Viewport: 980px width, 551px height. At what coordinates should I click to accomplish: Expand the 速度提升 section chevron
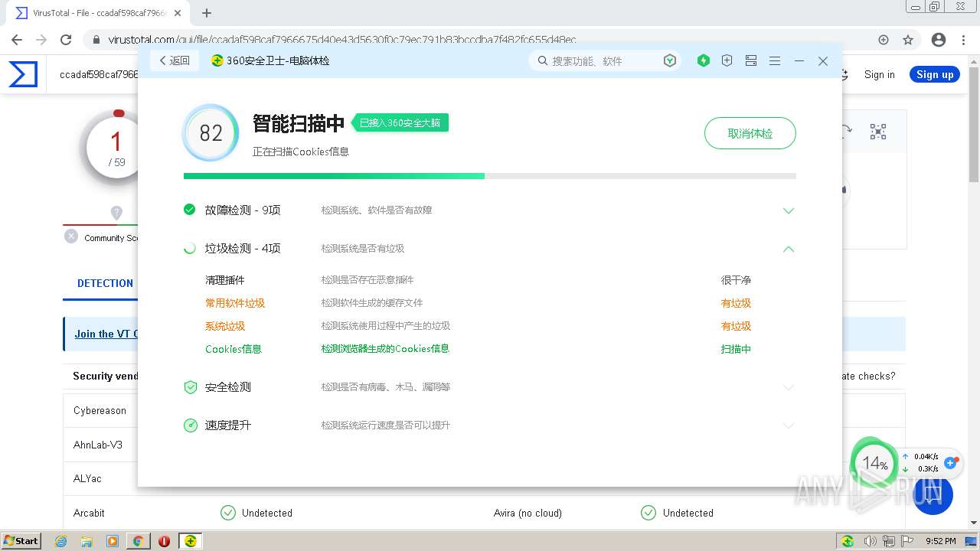789,425
